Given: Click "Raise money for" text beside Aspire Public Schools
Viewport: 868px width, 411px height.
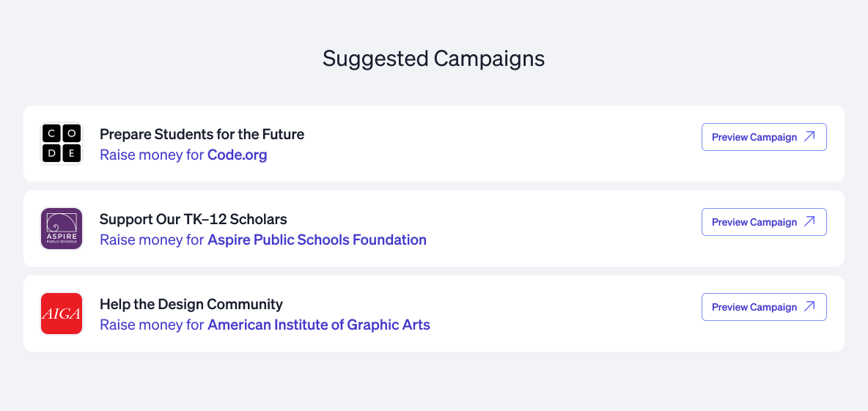Looking at the screenshot, I should coord(152,240).
